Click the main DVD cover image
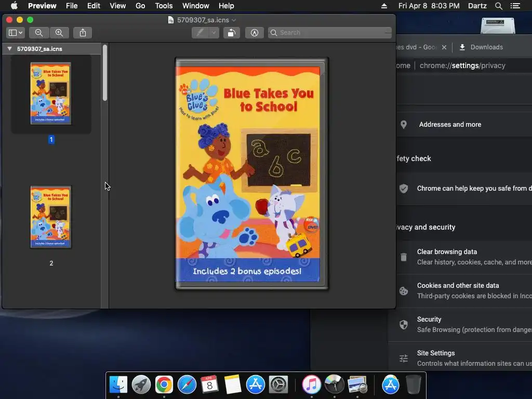 coord(252,174)
